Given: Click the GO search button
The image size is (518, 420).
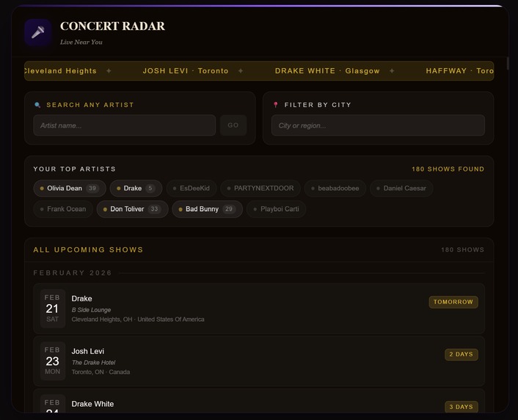Looking at the screenshot, I should tap(233, 125).
